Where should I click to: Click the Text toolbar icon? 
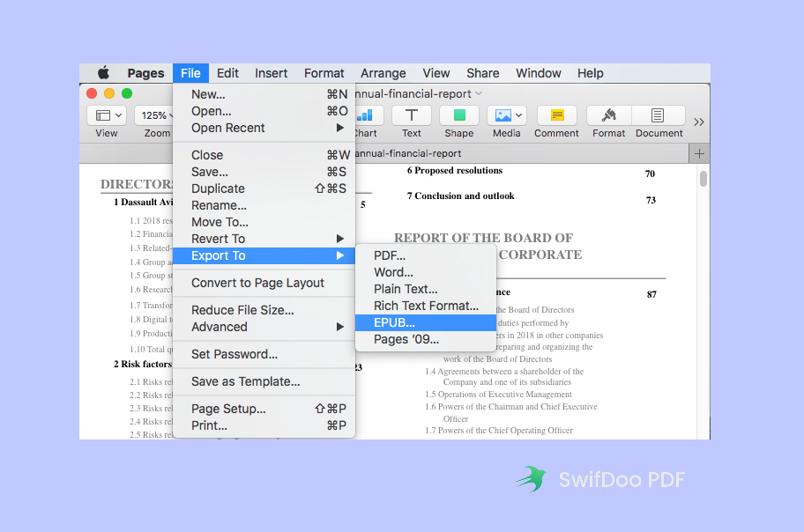[411, 116]
